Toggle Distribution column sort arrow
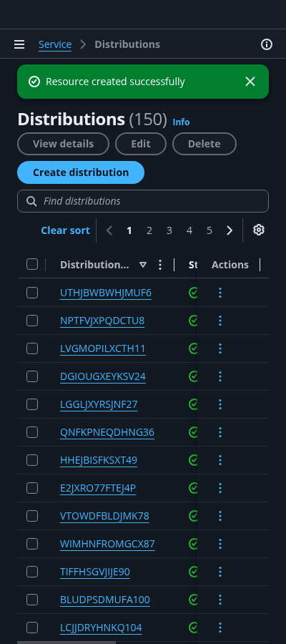 point(143,265)
